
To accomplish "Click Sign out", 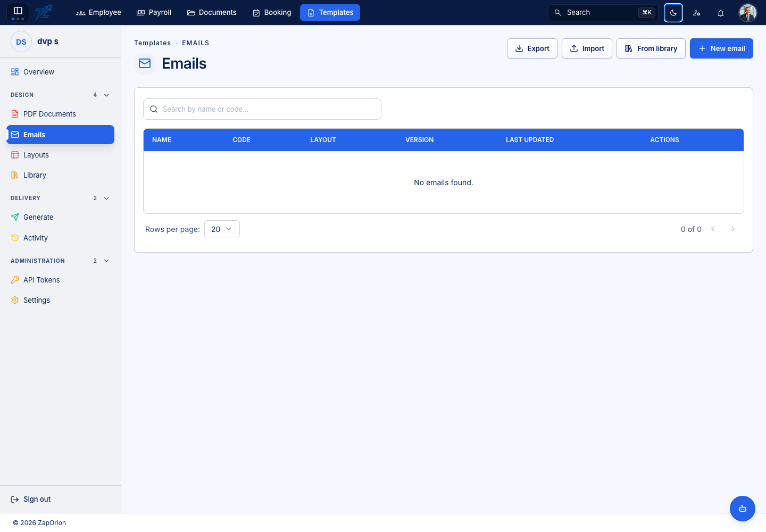I will 31,499.
